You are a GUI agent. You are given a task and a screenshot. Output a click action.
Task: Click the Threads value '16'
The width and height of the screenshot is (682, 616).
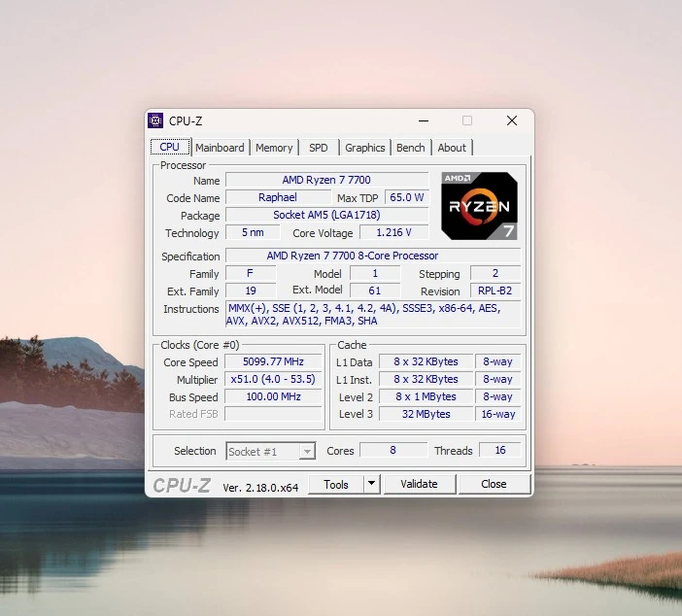(x=500, y=450)
